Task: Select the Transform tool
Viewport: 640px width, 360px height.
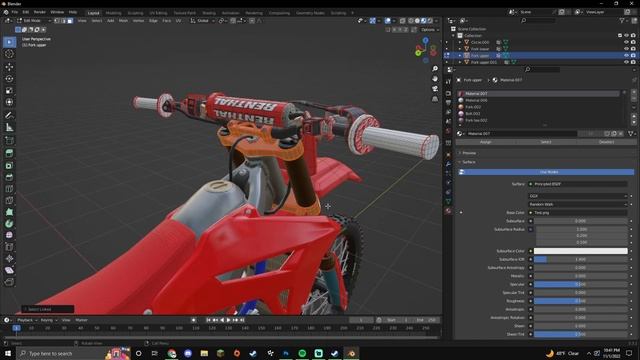Action: point(9,102)
